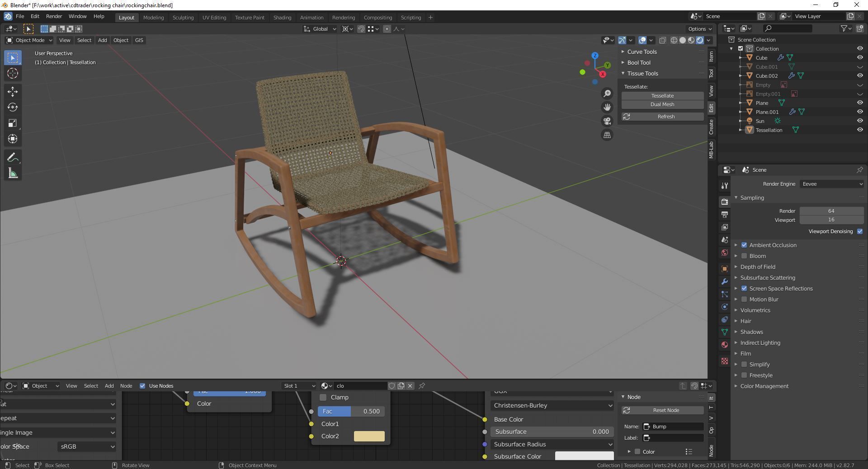The height and width of the screenshot is (469, 868).
Task: Enable Bloom checkbox
Action: (x=744, y=256)
